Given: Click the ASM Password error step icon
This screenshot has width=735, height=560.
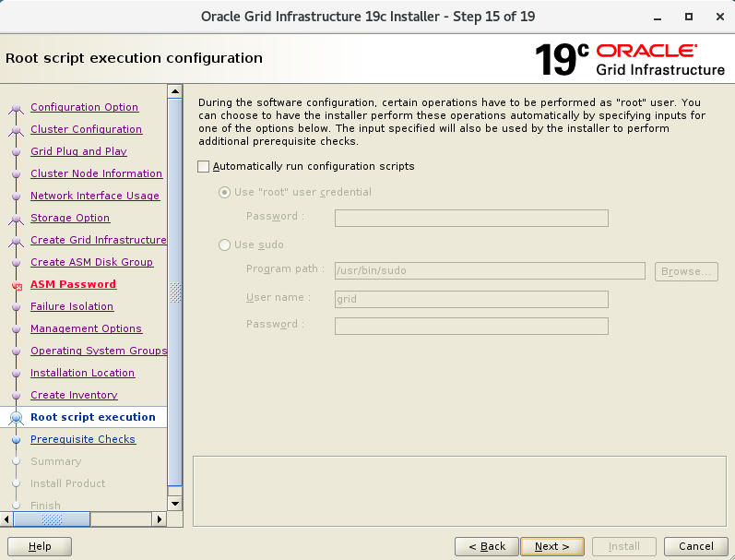Looking at the screenshot, I should 16,285.
